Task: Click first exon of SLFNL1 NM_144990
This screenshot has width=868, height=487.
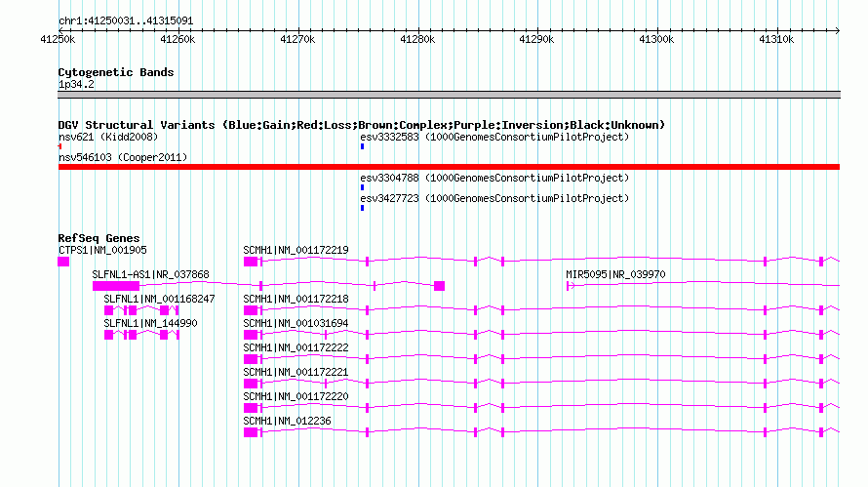Action: [x=108, y=335]
